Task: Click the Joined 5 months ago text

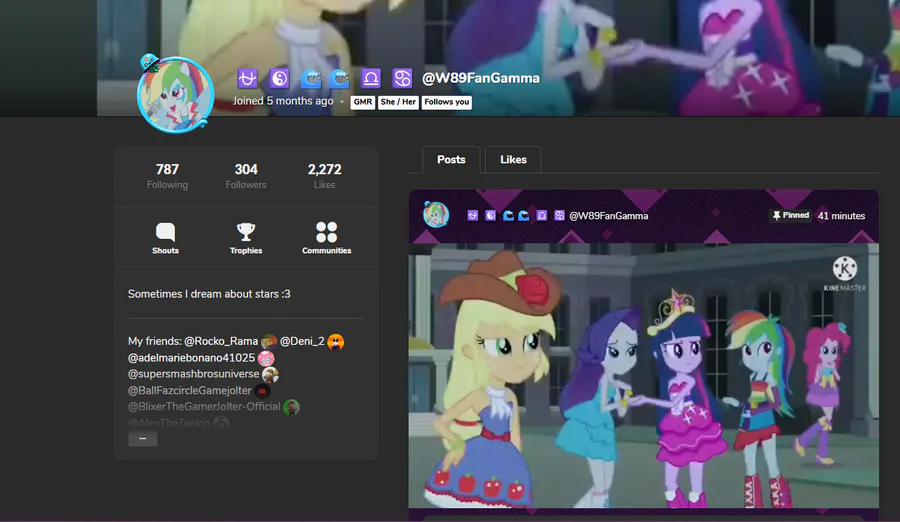Action: [x=283, y=101]
